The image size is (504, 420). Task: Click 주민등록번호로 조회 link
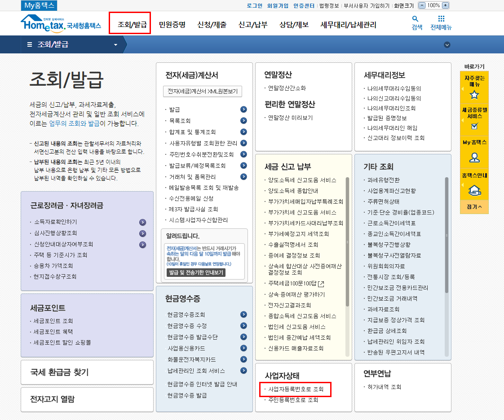[293, 400]
